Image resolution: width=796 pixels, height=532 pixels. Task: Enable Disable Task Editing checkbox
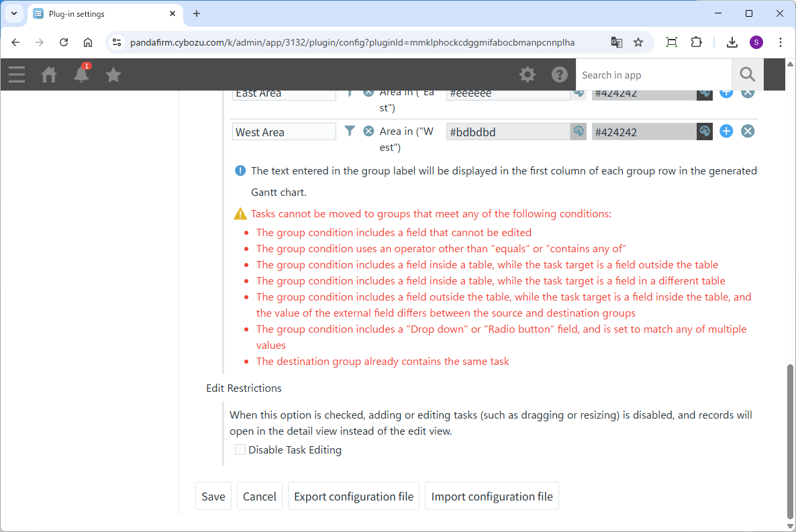(240, 450)
